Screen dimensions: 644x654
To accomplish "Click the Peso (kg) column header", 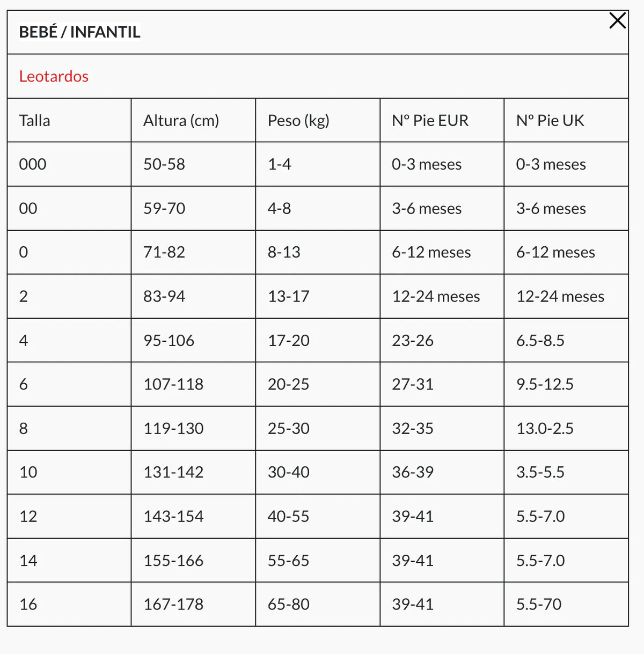I will click(298, 121).
